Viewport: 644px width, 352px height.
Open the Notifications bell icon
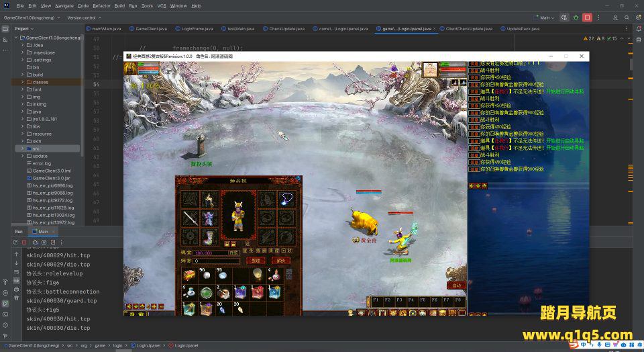(x=639, y=29)
